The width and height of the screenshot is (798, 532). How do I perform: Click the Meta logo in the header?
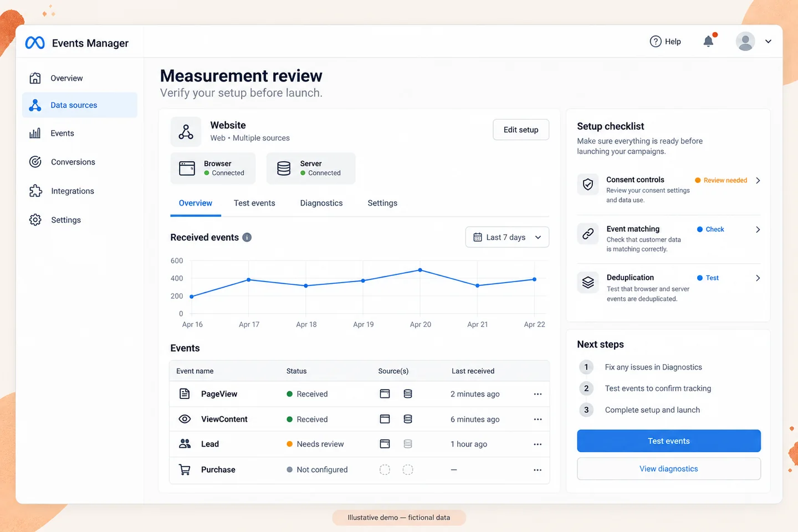click(35, 43)
